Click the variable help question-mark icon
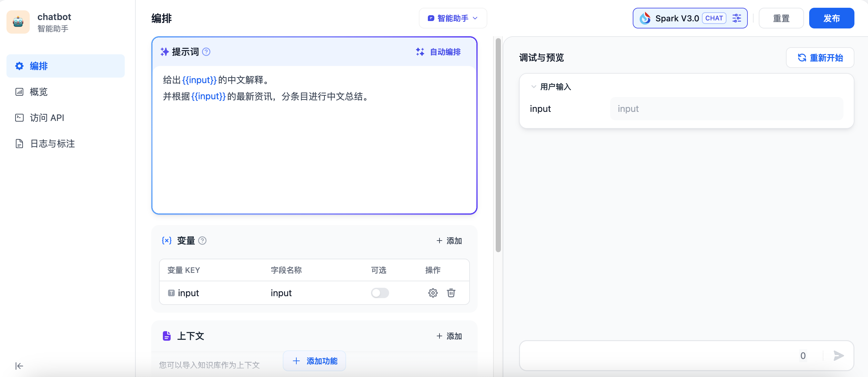 (202, 241)
